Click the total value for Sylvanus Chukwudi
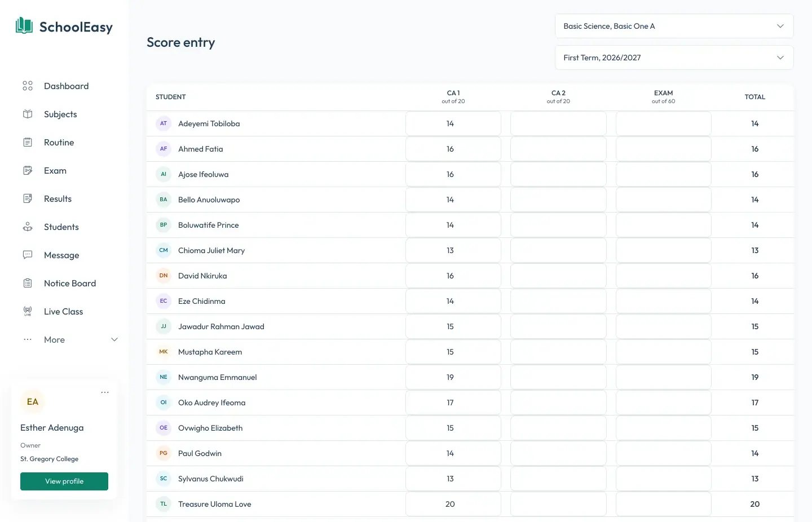Screen dimensions: 812x522 [755, 479]
